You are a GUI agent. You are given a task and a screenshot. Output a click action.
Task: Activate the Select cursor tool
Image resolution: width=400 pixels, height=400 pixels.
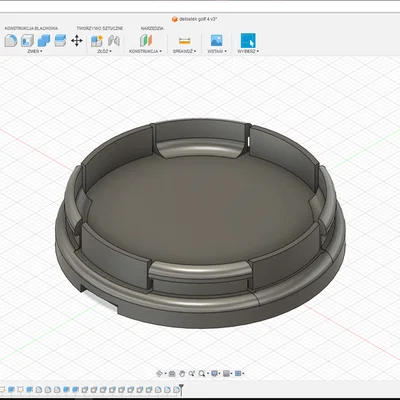click(248, 41)
